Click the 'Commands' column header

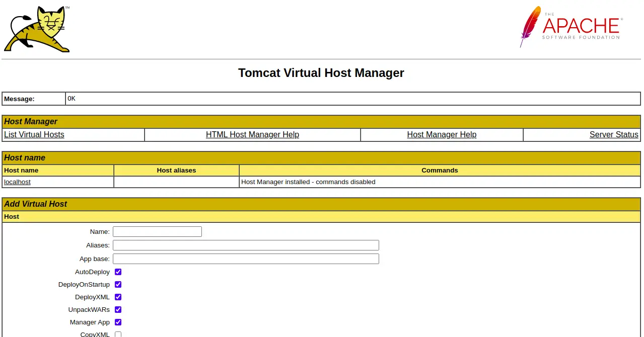click(x=440, y=171)
